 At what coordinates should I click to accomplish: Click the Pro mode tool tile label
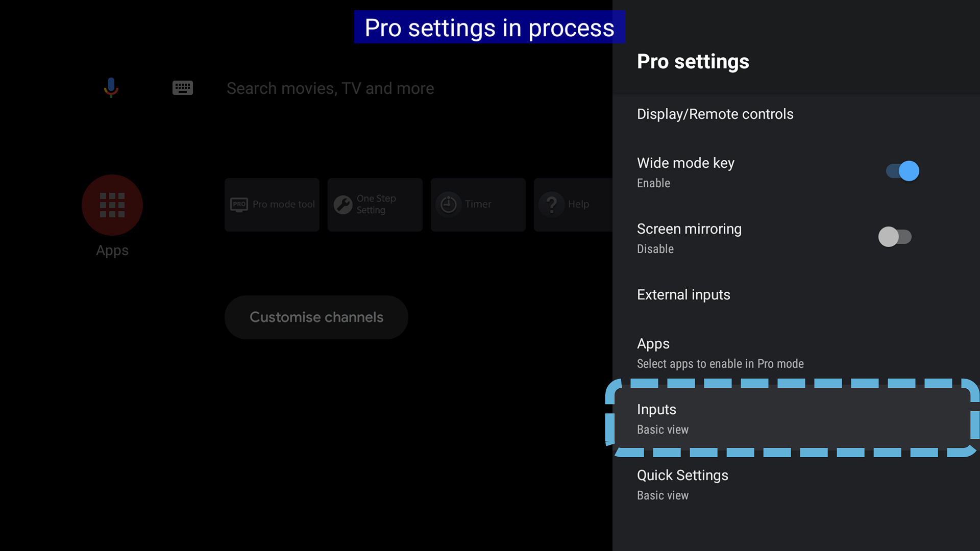pyautogui.click(x=284, y=205)
